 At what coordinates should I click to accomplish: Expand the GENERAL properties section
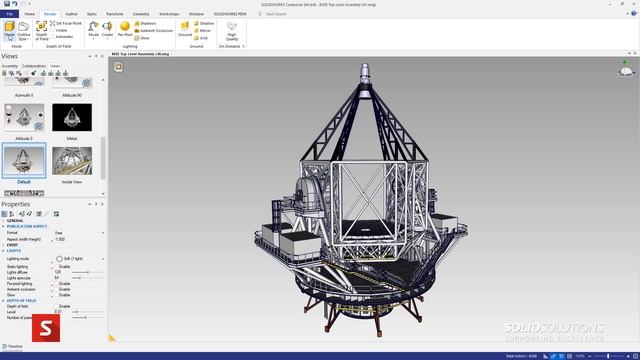point(3,221)
